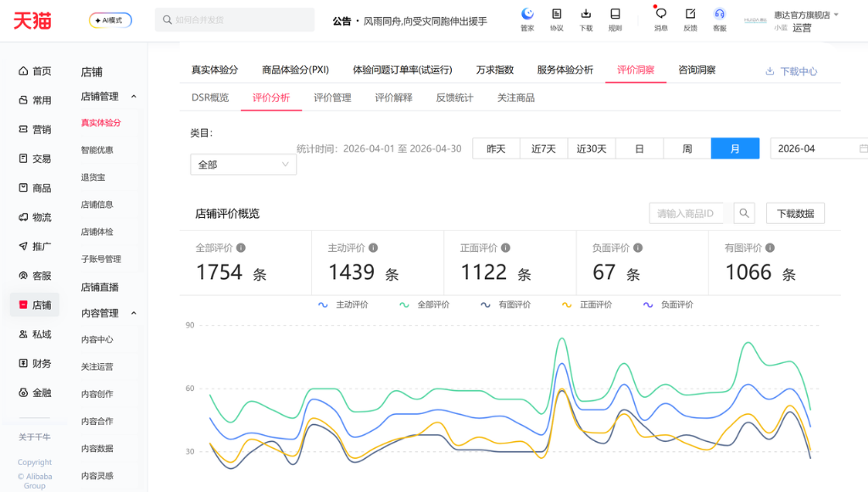Image resolution: width=868 pixels, height=492 pixels.
Task: Switch to 评价解释 sub-tab
Action: pyautogui.click(x=393, y=98)
